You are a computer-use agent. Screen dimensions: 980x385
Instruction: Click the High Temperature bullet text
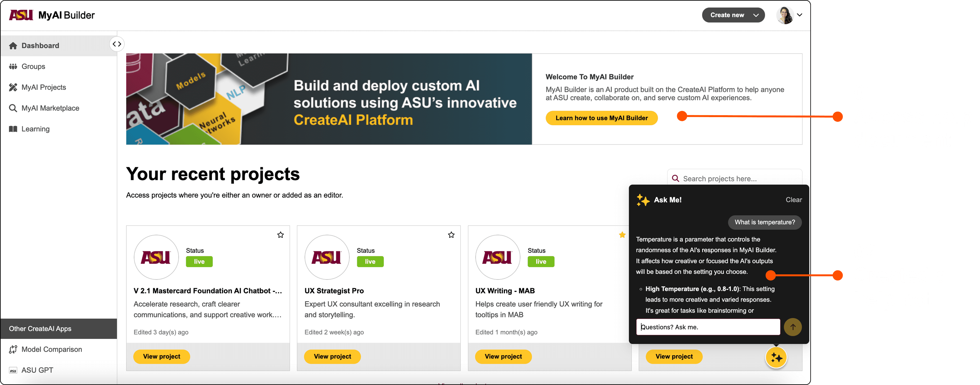710,299
